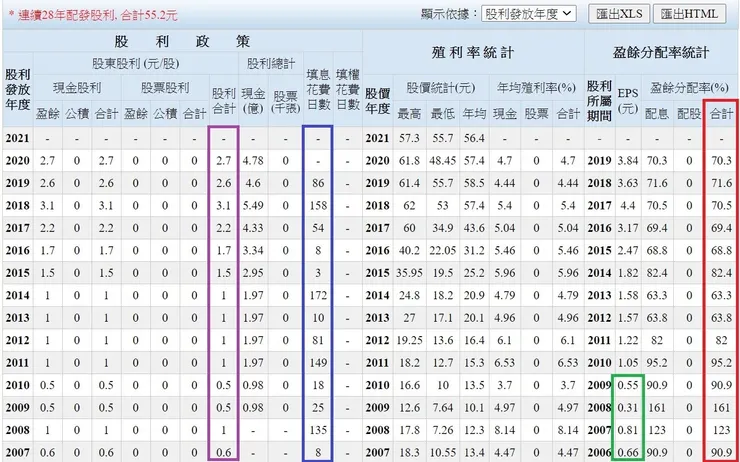
Task: Select 2021 in 股利發放年度 column
Action: click(17, 138)
